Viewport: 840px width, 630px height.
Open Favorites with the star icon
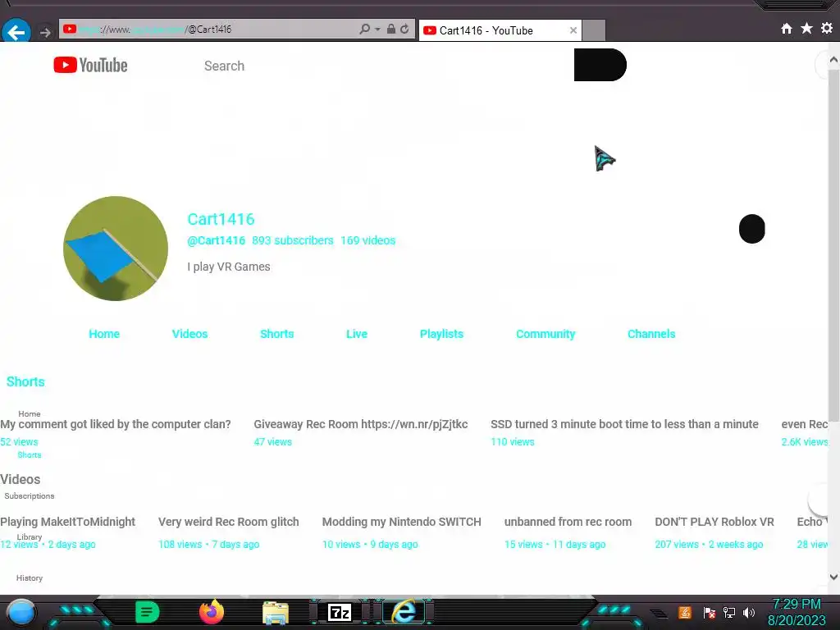(807, 29)
